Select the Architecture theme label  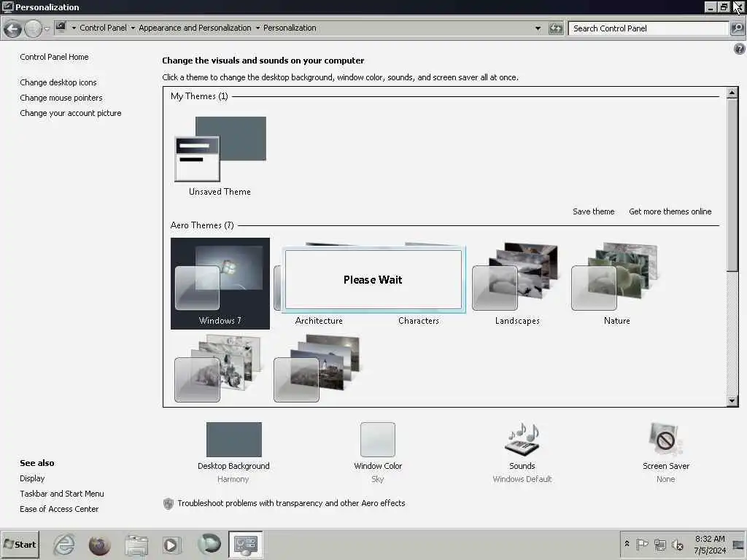click(x=319, y=321)
